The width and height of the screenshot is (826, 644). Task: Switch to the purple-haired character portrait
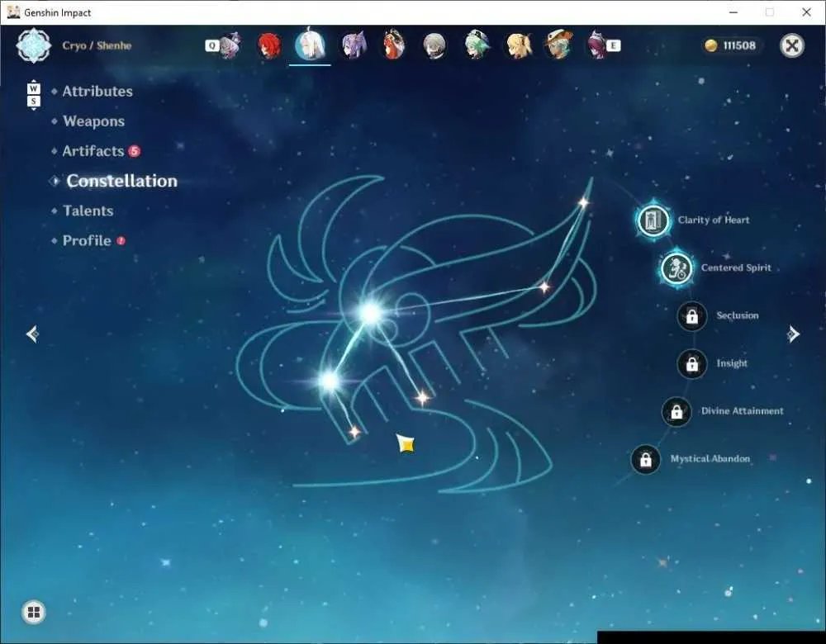pos(353,45)
